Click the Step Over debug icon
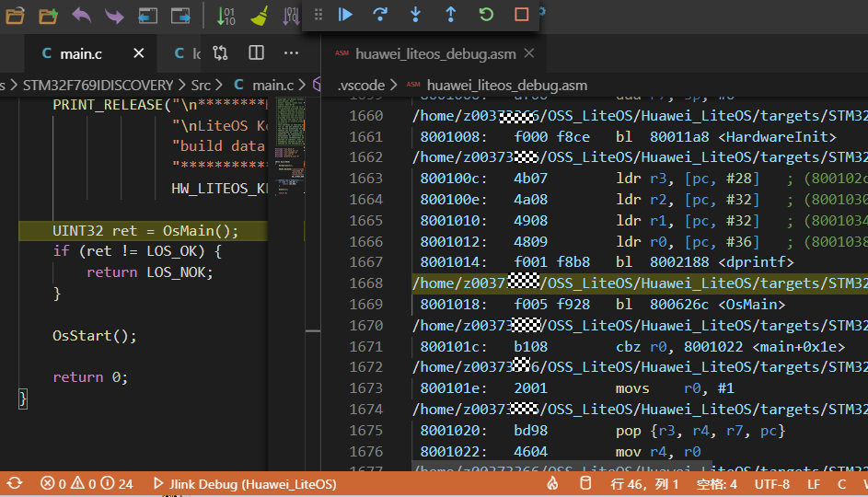 click(380, 15)
